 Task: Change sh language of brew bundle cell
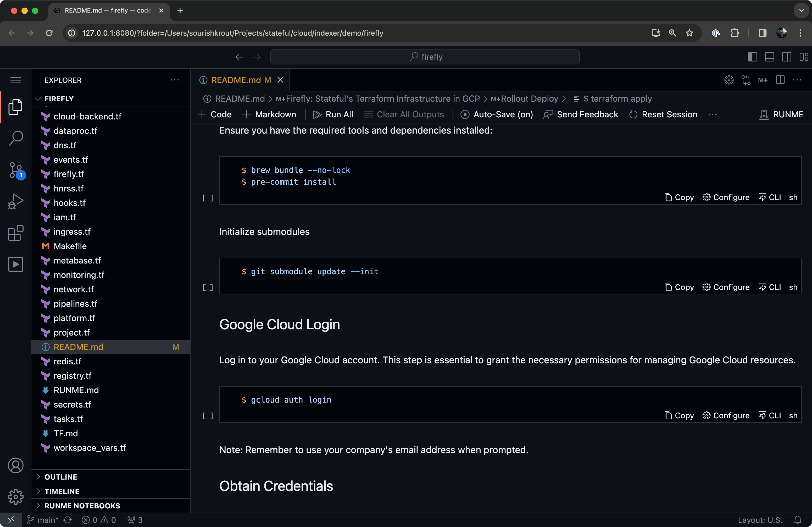(793, 197)
